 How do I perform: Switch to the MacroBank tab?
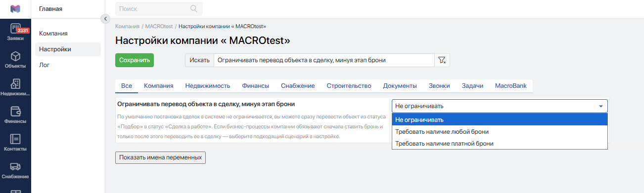511,86
